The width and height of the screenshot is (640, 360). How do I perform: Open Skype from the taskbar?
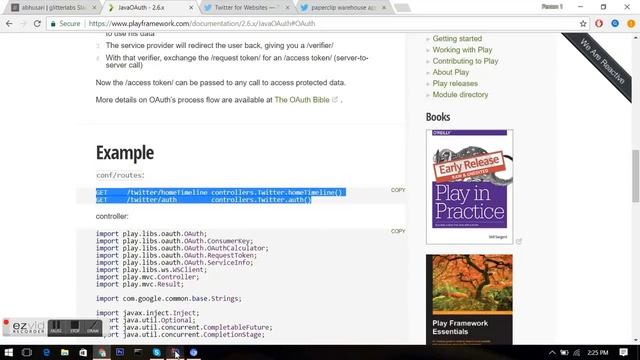pos(157,352)
